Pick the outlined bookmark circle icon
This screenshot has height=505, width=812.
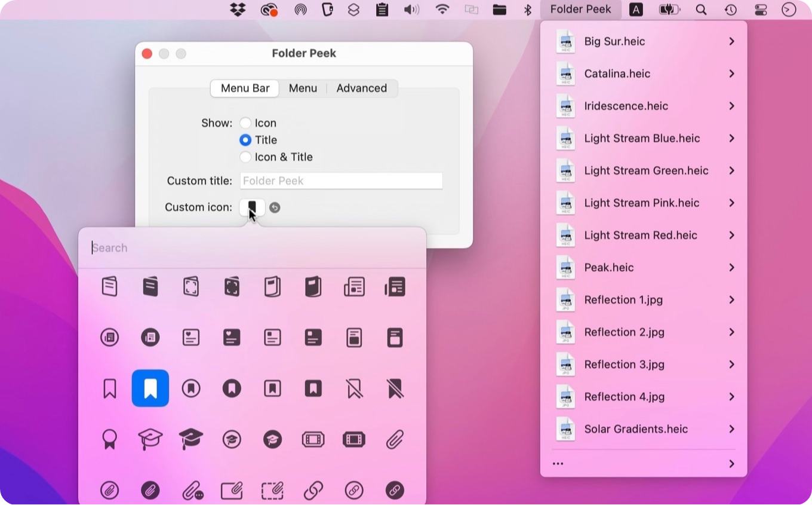(x=191, y=389)
